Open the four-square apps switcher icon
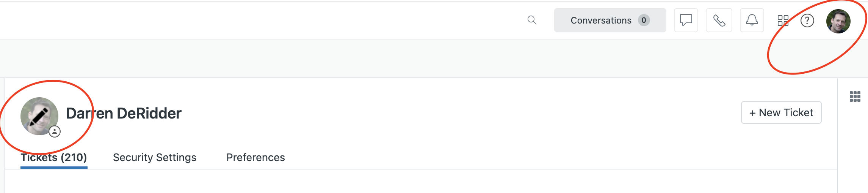The height and width of the screenshot is (193, 868). pyautogui.click(x=783, y=21)
